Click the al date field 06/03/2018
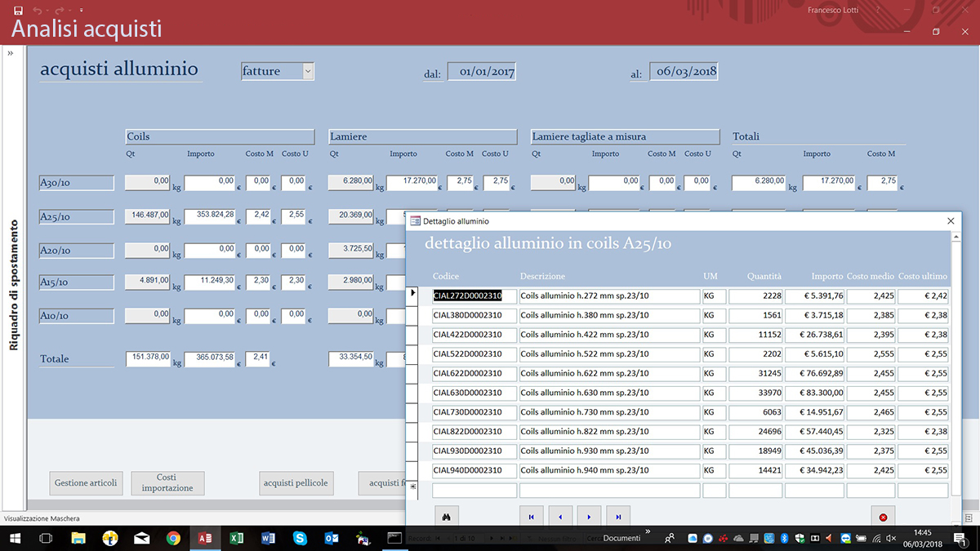 click(686, 72)
